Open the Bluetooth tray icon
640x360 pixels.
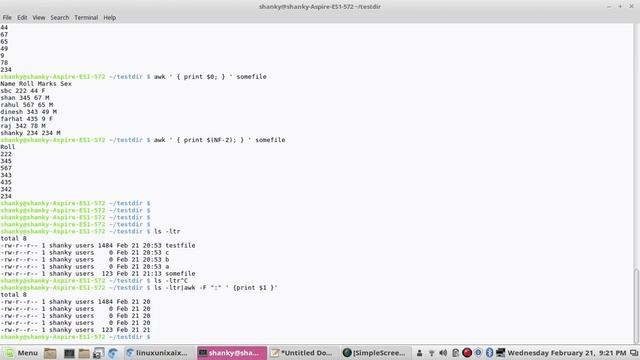click(489, 353)
